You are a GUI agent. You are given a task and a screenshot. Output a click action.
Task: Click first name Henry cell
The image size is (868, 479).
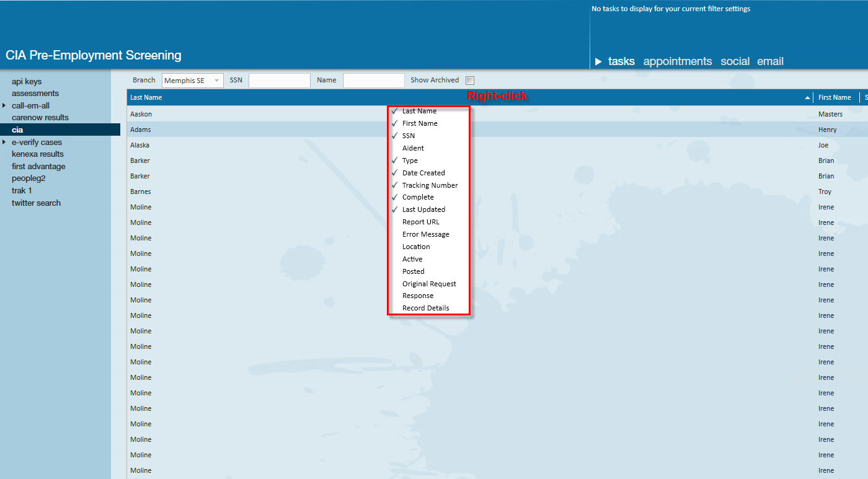(x=828, y=130)
